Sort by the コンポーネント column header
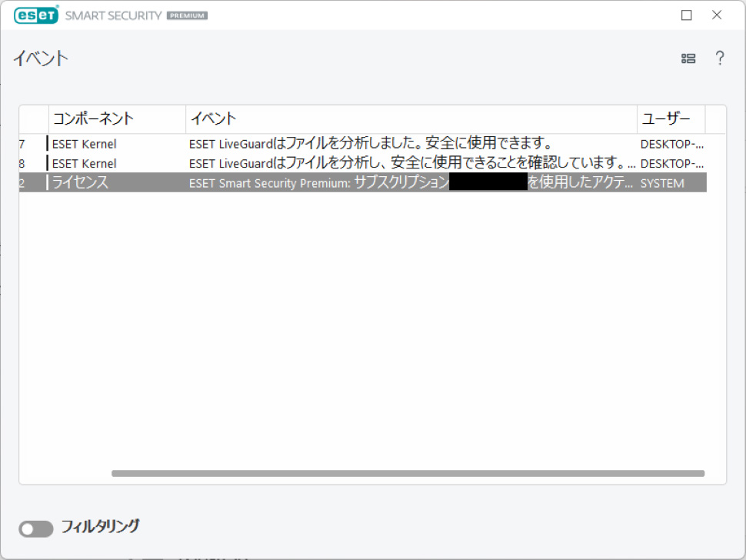The image size is (746, 560). click(x=117, y=119)
